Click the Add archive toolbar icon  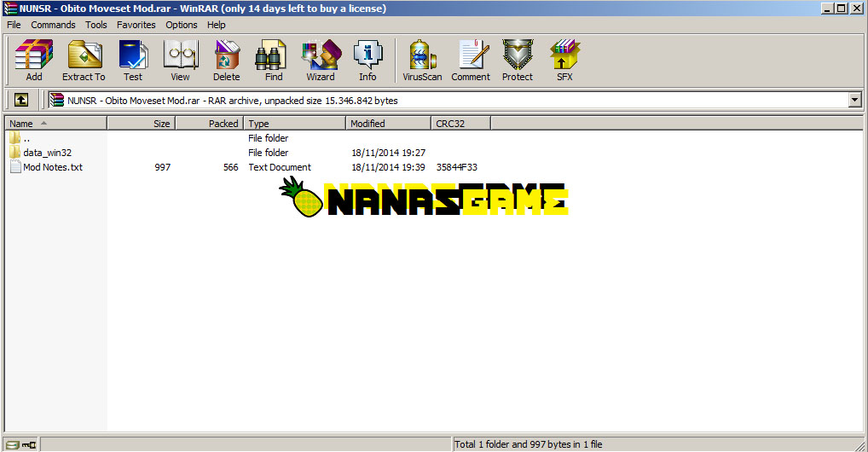[x=34, y=55]
